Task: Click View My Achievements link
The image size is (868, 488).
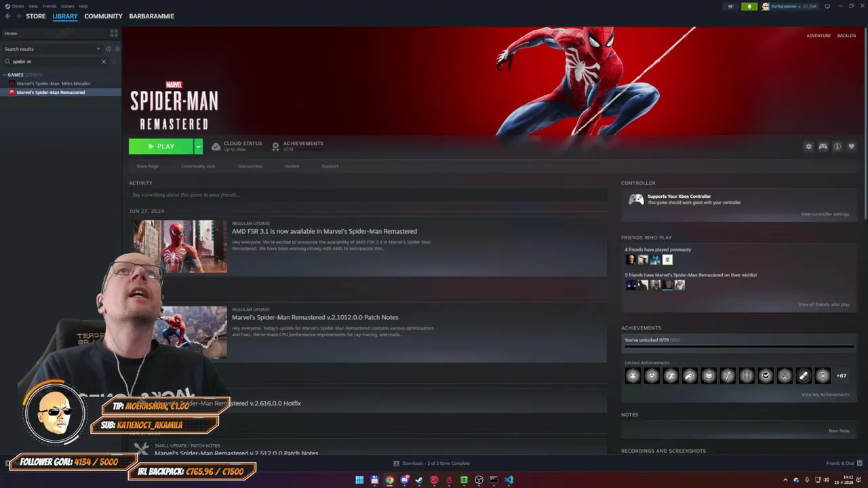Action: click(x=825, y=394)
